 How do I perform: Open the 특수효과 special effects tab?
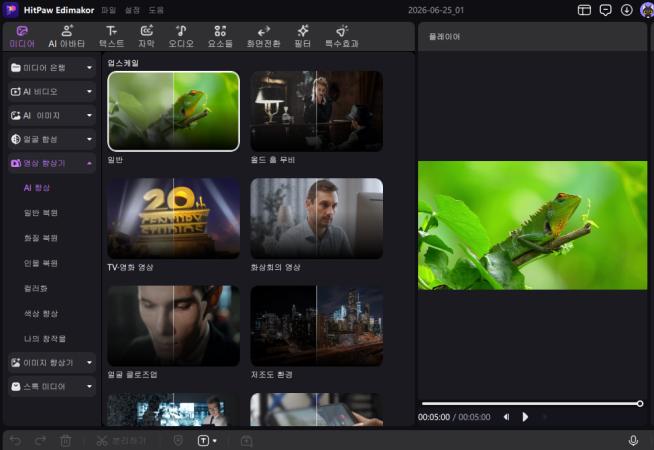[x=342, y=36]
